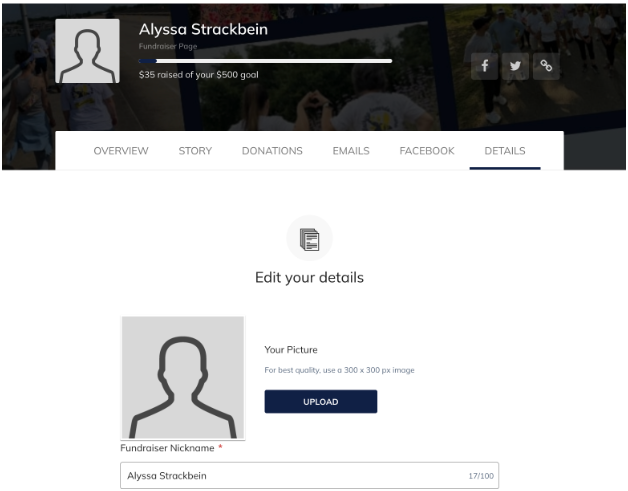
Task: Click the Fundraiser Page subtitle
Action: click(x=168, y=46)
